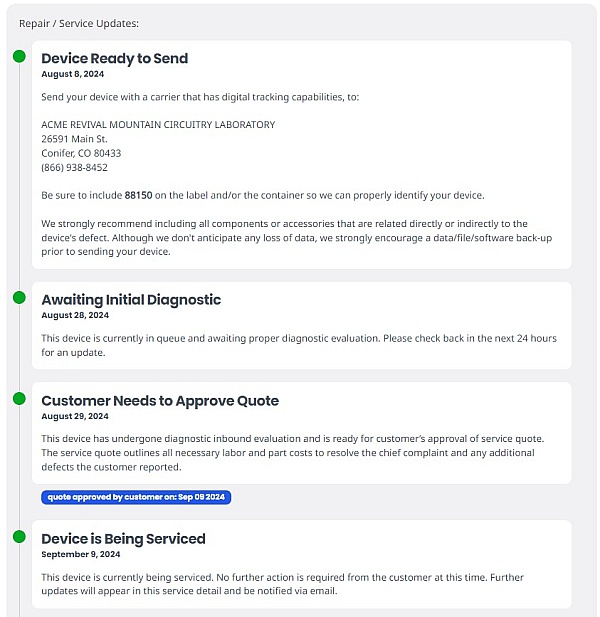The width and height of the screenshot is (600, 617).
Task: Click the green marker for Awaiting Initial Diagnostic
Action: point(19,297)
